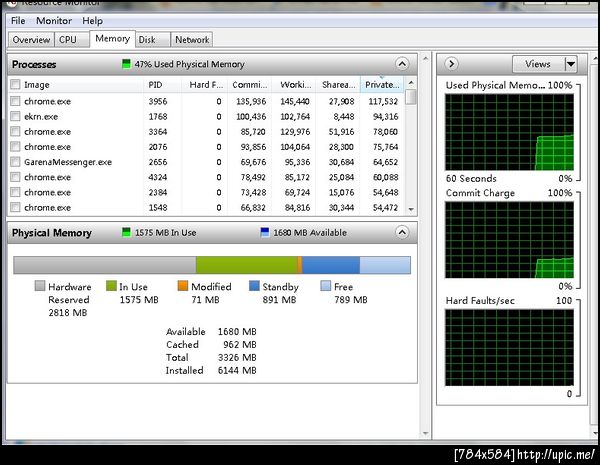The image size is (600, 465).
Task: Click process list scrollbar down arrow
Action: (411, 209)
